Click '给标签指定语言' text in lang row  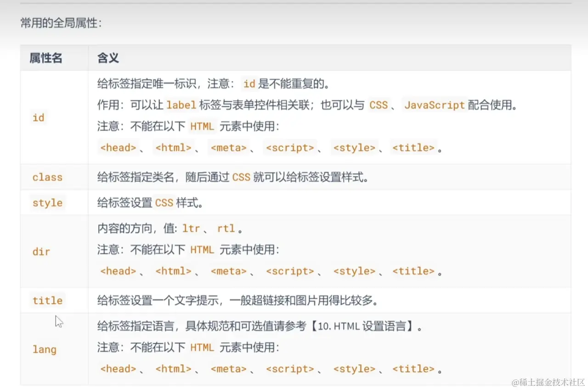click(136, 326)
